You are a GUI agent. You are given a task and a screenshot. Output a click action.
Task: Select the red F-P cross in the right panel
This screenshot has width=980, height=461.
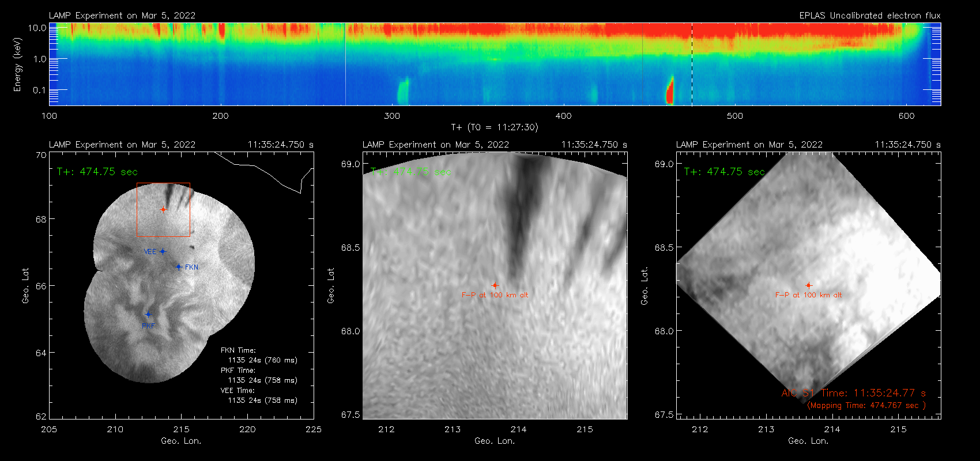tap(808, 285)
